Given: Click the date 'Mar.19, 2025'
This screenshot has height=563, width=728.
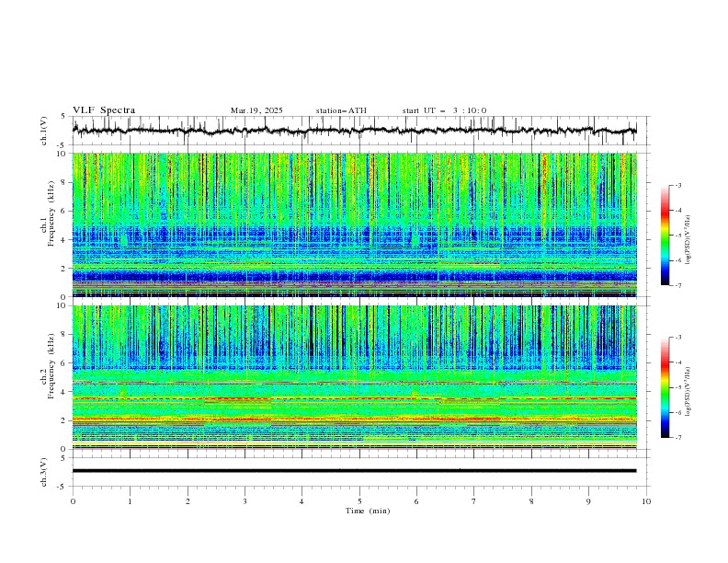Looking at the screenshot, I should 256,110.
